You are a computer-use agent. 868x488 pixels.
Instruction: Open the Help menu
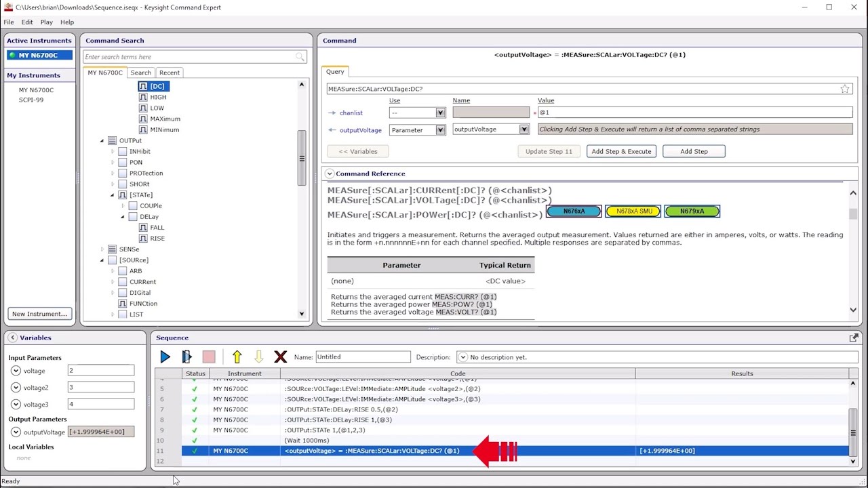click(67, 22)
